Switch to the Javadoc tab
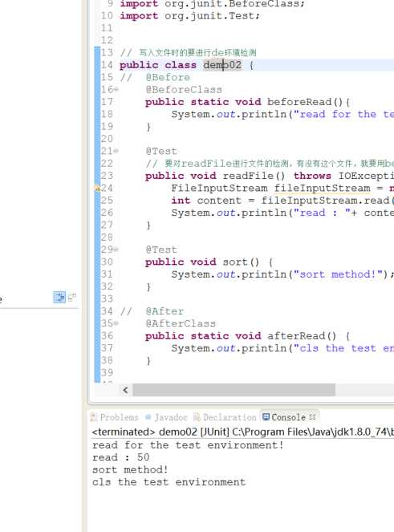The width and height of the screenshot is (394, 532). [166, 417]
